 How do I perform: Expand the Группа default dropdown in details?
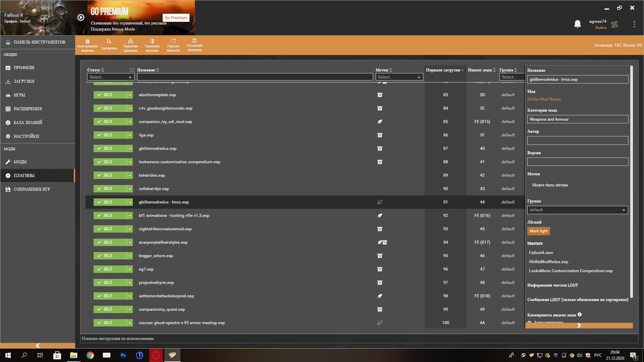pos(577,210)
